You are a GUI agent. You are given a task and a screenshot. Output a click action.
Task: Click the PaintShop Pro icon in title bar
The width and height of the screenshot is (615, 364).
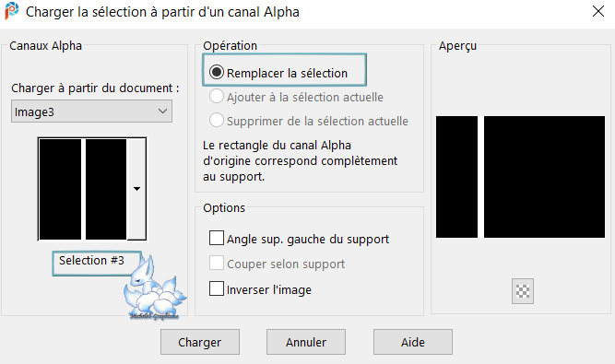coord(11,11)
